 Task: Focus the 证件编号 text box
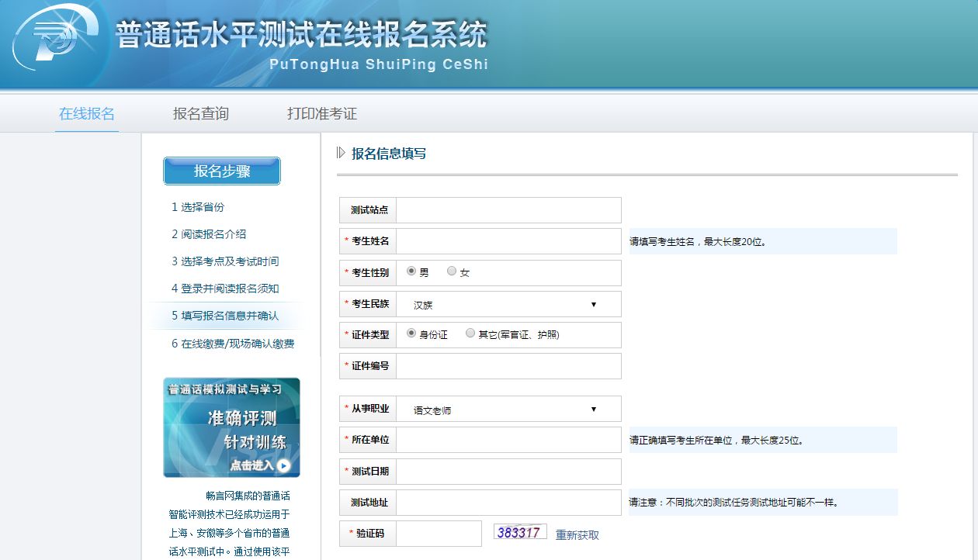[x=508, y=366]
